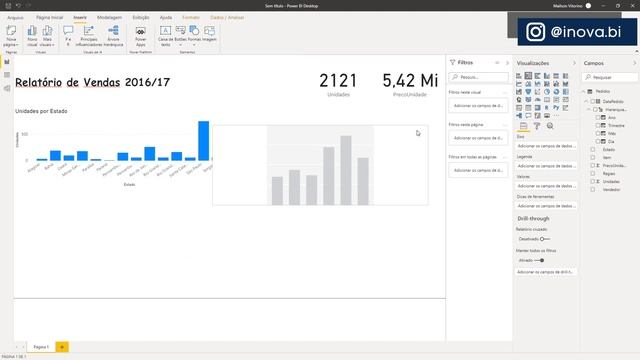
Task: Toggle Manter todos os filtros switch
Action: 540,260
